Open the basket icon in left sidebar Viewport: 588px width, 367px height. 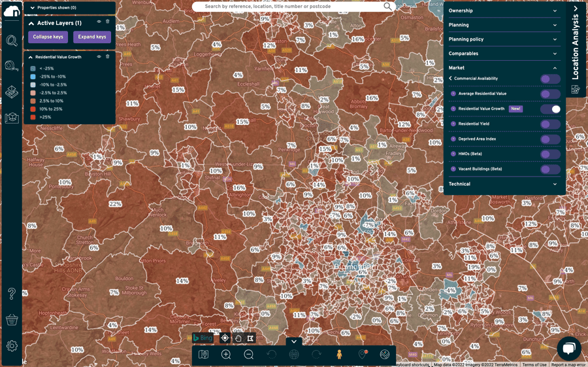[x=12, y=319]
